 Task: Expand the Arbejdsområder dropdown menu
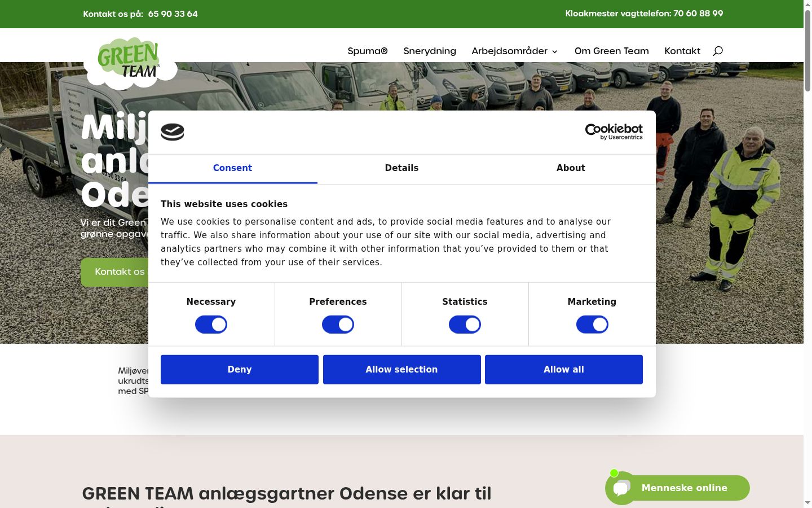point(514,51)
